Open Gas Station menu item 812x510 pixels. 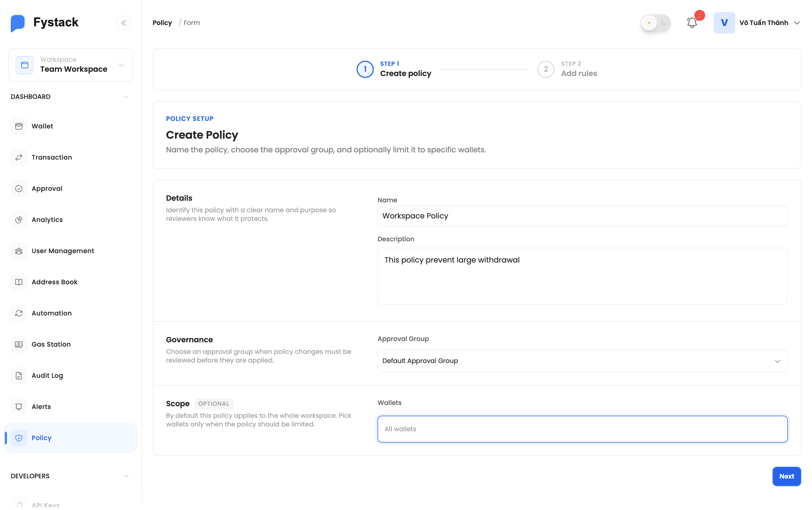71,344
